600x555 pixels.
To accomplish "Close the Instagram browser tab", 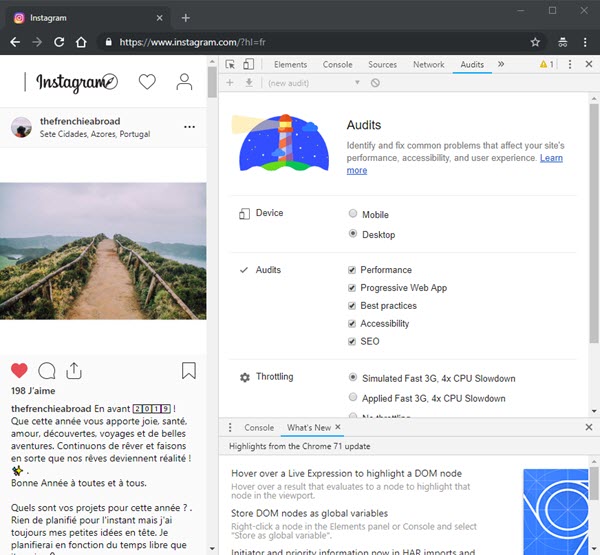I will coord(160,18).
